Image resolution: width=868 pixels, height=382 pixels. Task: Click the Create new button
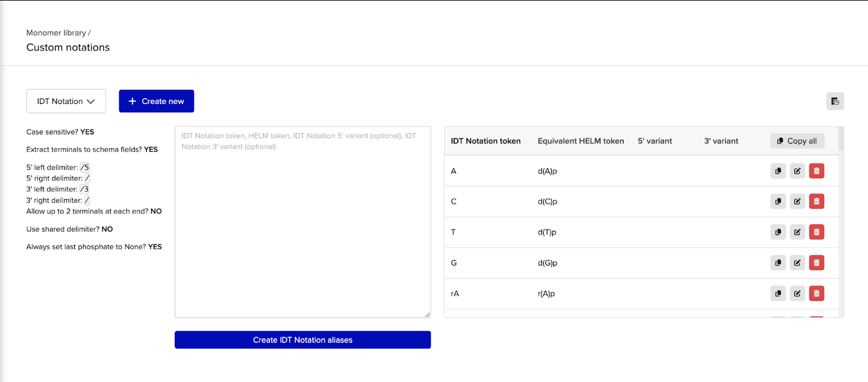click(156, 101)
